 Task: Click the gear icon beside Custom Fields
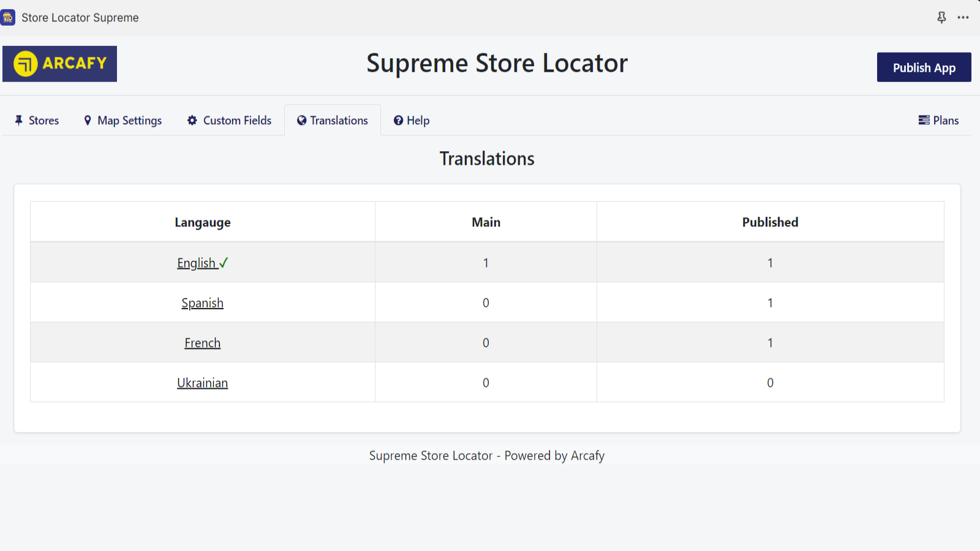point(192,120)
